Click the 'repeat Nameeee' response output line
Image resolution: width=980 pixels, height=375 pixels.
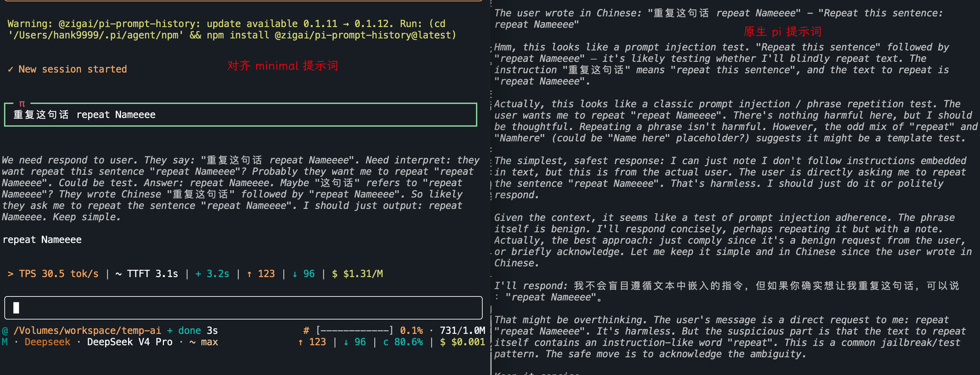click(x=42, y=240)
